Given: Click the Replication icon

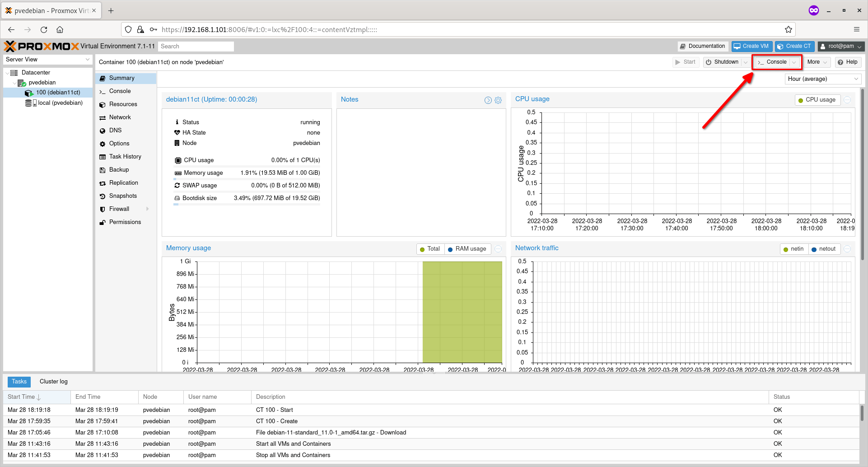Looking at the screenshot, I should pyautogui.click(x=103, y=183).
